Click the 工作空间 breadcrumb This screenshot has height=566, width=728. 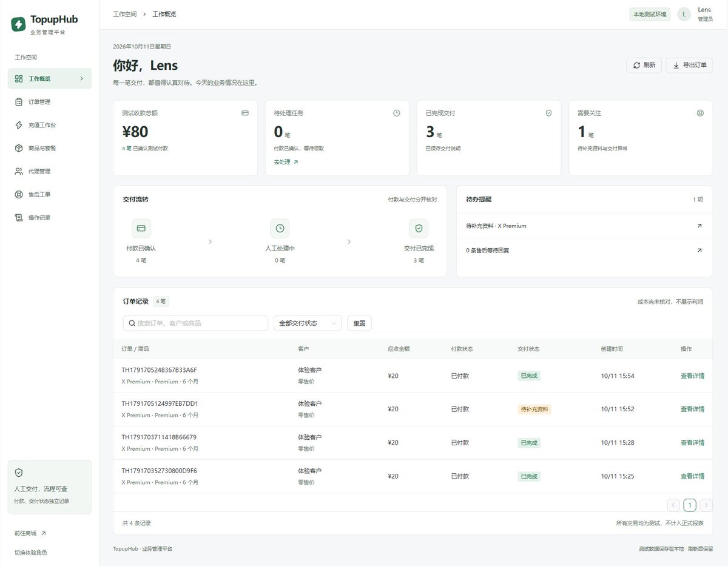(125, 14)
